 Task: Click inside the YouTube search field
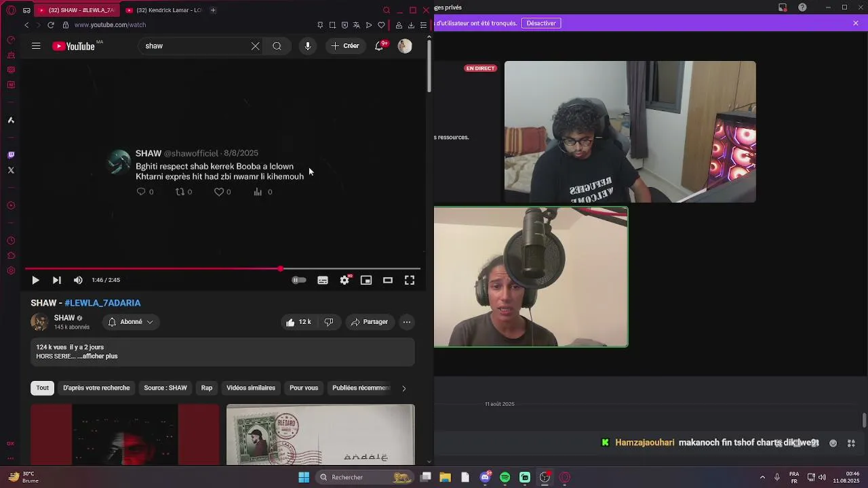195,46
